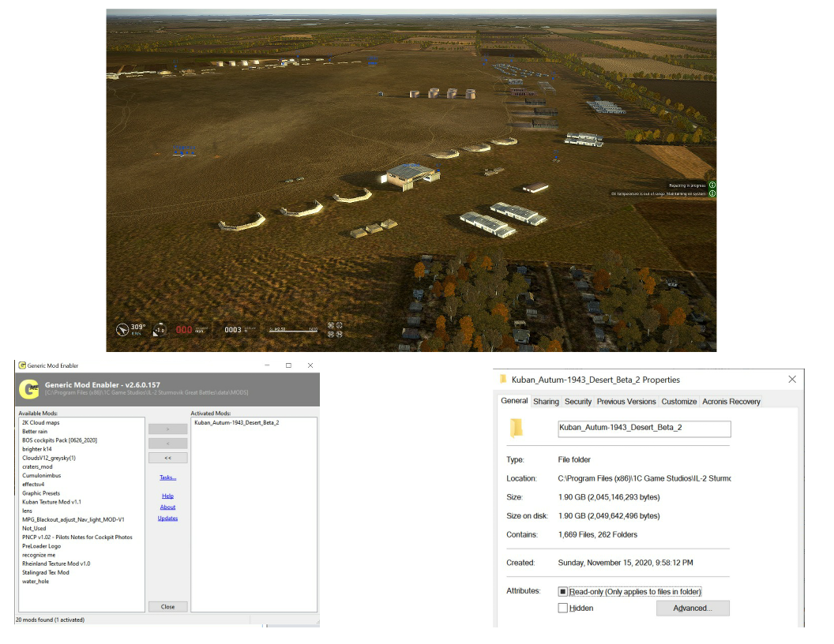Open the Tasks... link

[x=167, y=477]
